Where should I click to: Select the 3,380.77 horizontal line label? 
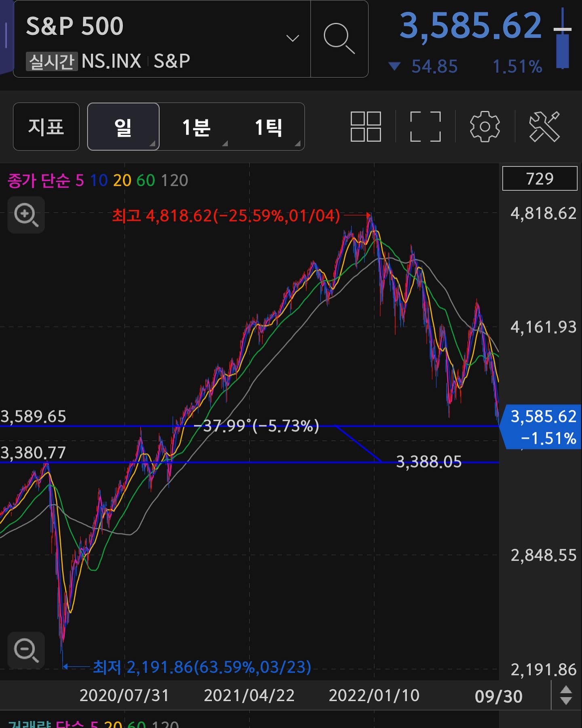tap(33, 453)
